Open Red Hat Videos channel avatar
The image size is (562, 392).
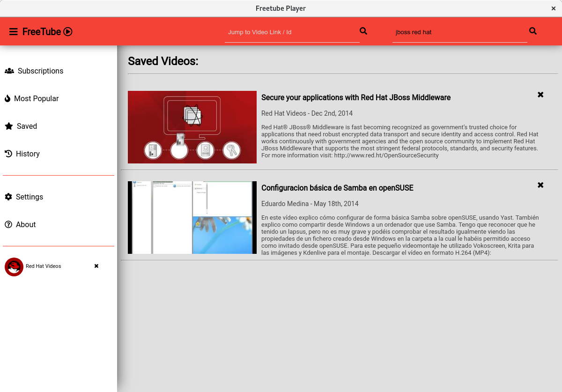tap(14, 266)
